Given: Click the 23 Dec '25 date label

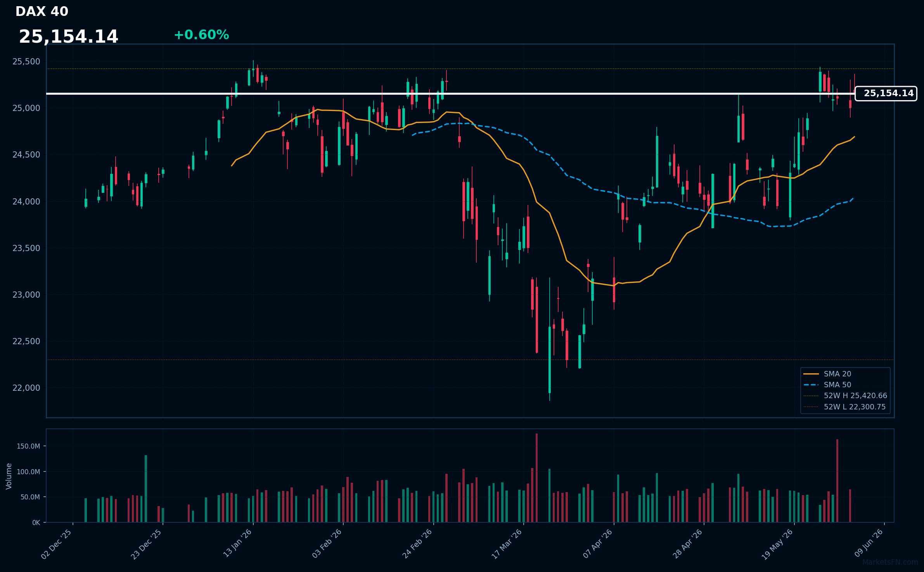Looking at the screenshot, I should click(x=146, y=544).
